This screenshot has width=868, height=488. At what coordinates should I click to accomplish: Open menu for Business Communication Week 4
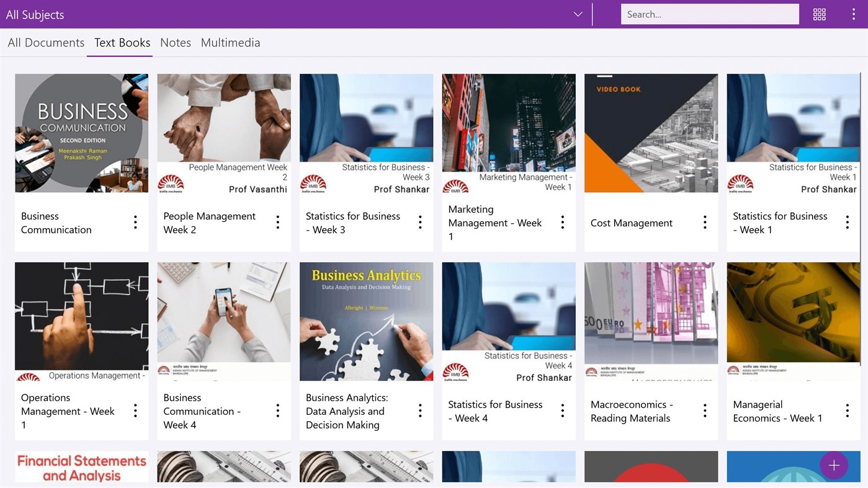277,411
